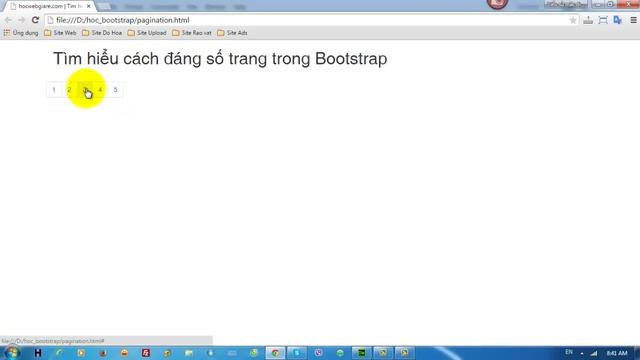
Task: Open the Google Translate extension icon
Action: coord(618,20)
